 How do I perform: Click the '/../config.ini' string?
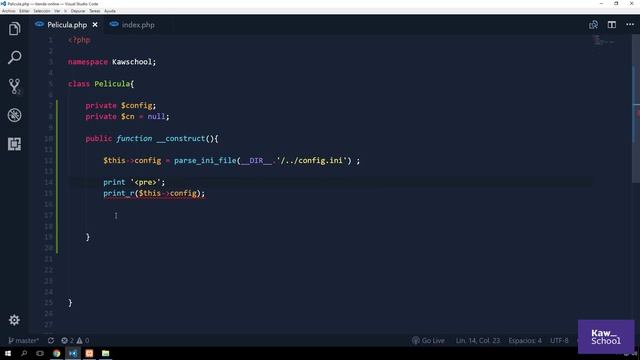[x=313, y=160]
